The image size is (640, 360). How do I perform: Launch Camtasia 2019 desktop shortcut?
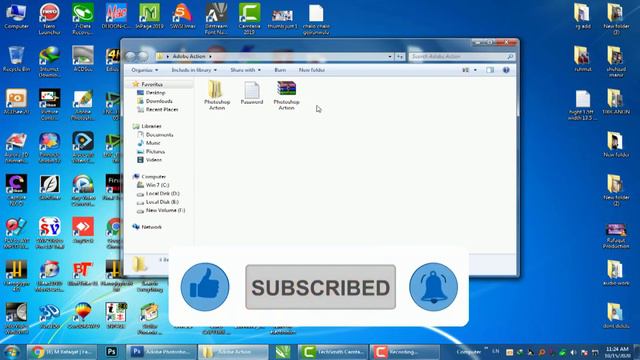click(249, 19)
